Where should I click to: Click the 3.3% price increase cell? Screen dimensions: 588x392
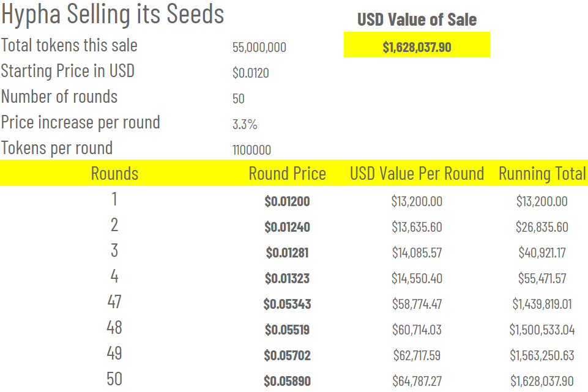pyautogui.click(x=245, y=125)
